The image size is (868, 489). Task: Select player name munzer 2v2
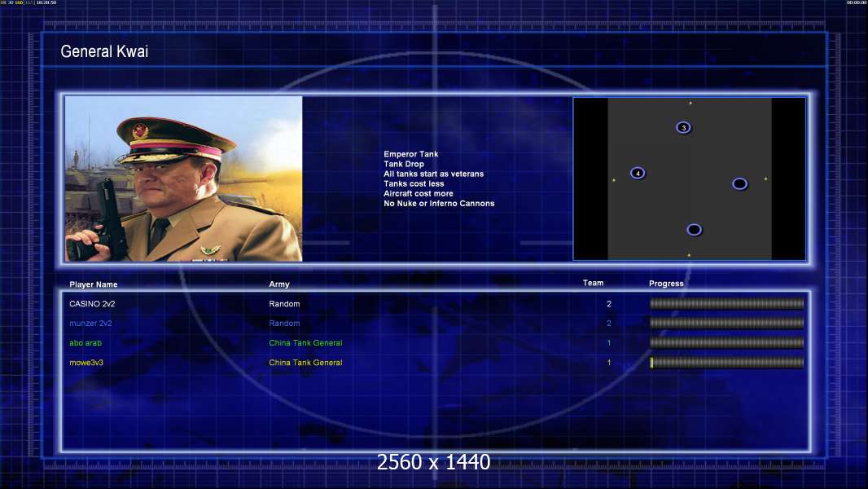coord(90,324)
